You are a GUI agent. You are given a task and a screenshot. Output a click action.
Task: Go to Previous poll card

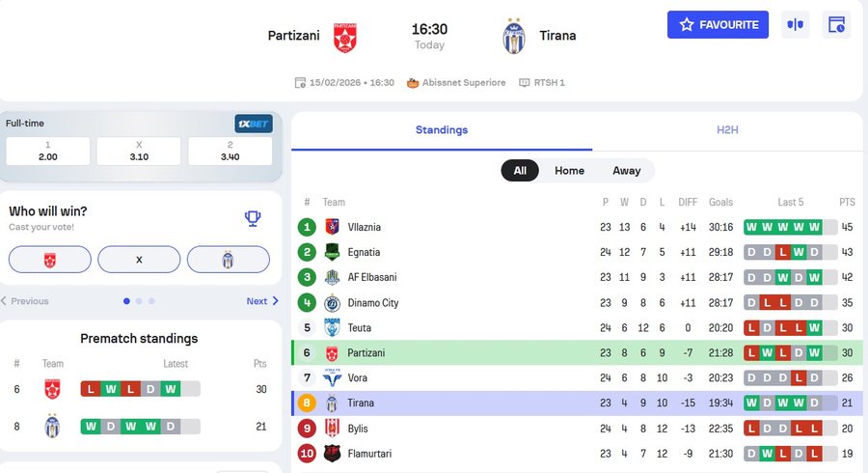[x=25, y=301]
